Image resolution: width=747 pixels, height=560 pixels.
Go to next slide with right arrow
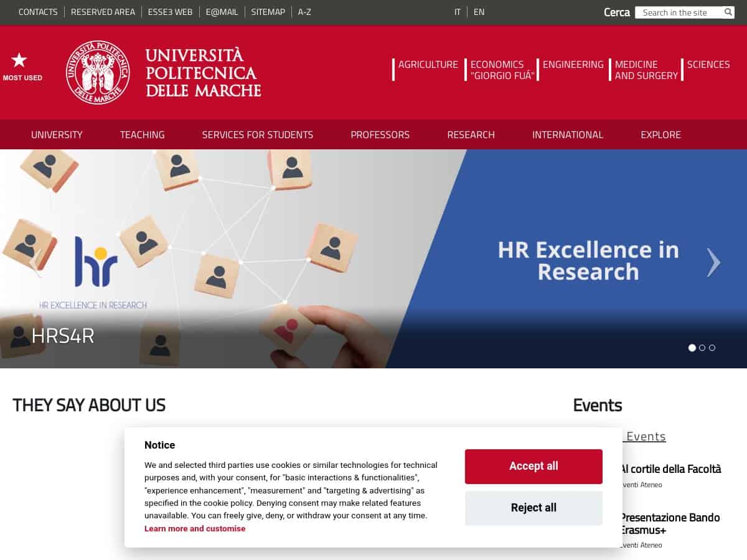(x=713, y=262)
